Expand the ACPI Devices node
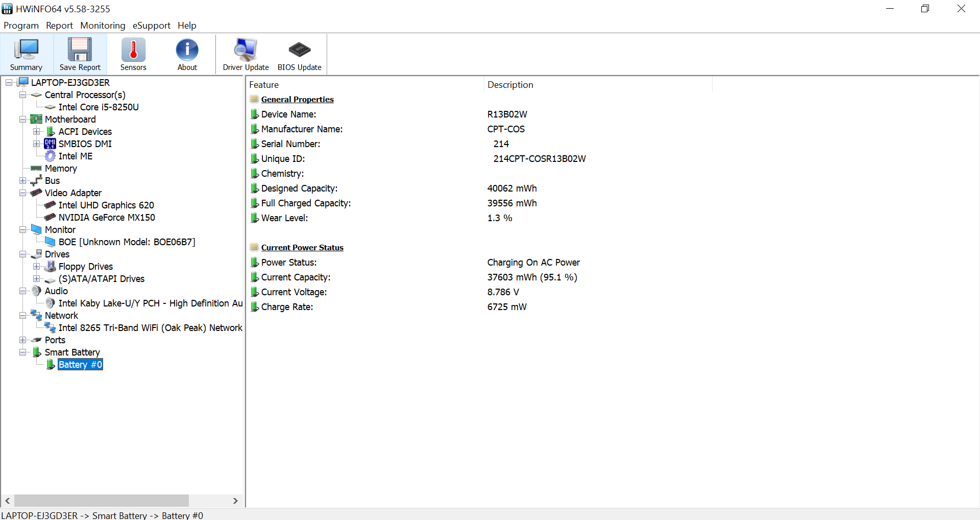 (x=36, y=131)
